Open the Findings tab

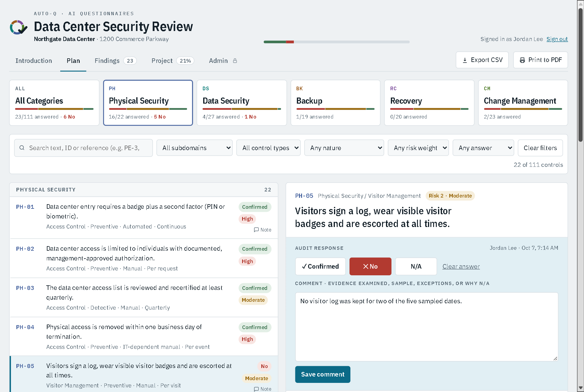pos(116,61)
